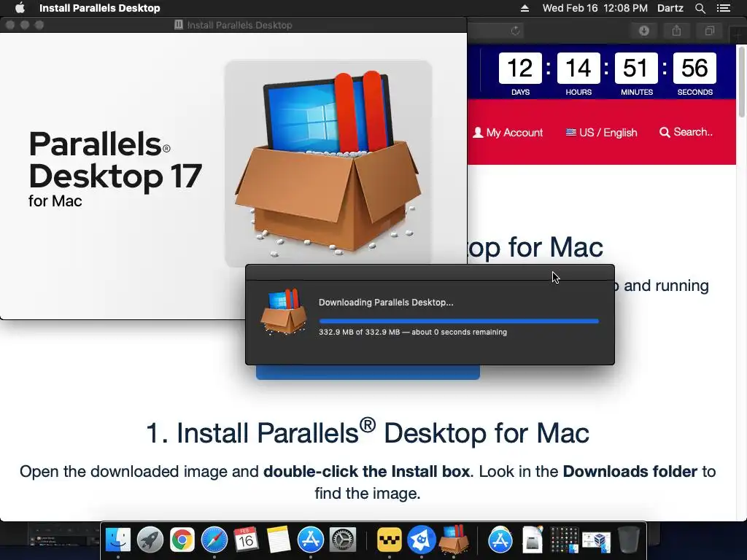
Task: Open the Install Parallels Desktop app menu
Action: [x=99, y=8]
